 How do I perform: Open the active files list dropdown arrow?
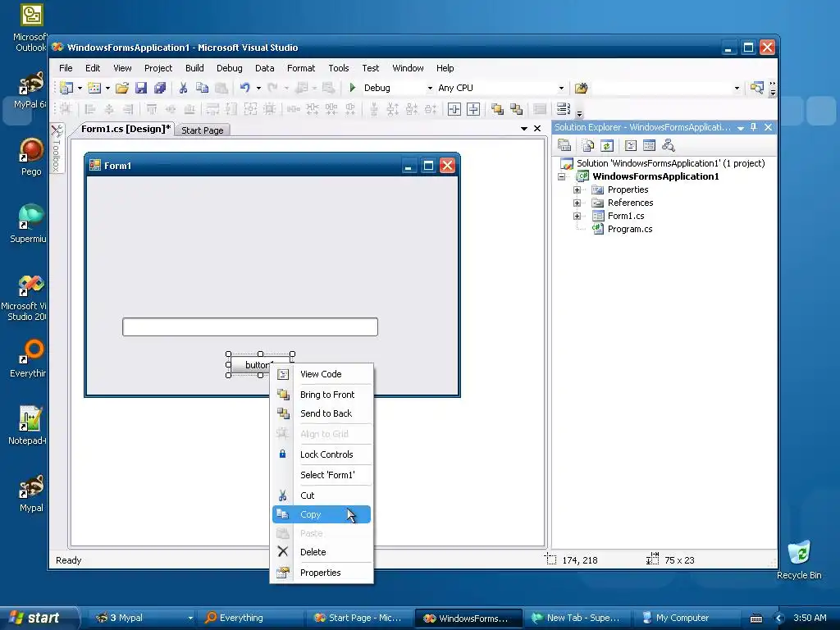pos(524,129)
